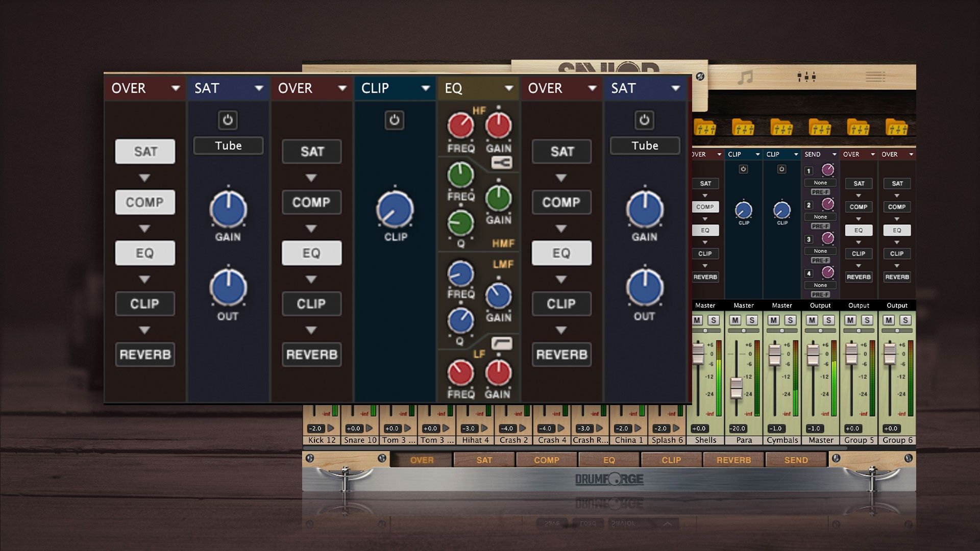Select the COMP bottom tab
Screen dimensions: 980x551
[547, 460]
